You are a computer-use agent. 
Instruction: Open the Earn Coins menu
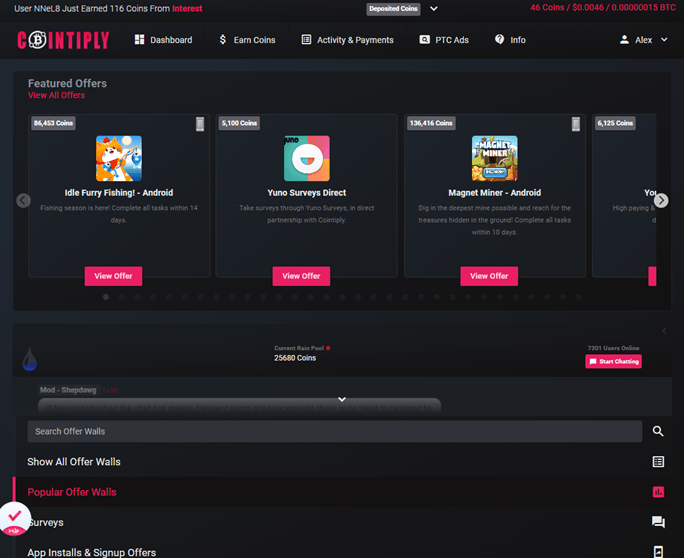(247, 40)
